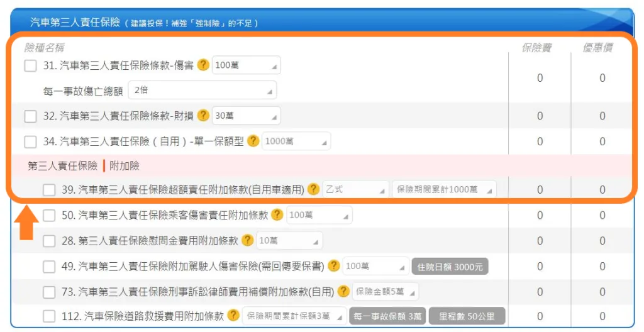Click help icon for 49 附加駕駛人傷害保險
This screenshot has width=644, height=332.
(x=334, y=266)
